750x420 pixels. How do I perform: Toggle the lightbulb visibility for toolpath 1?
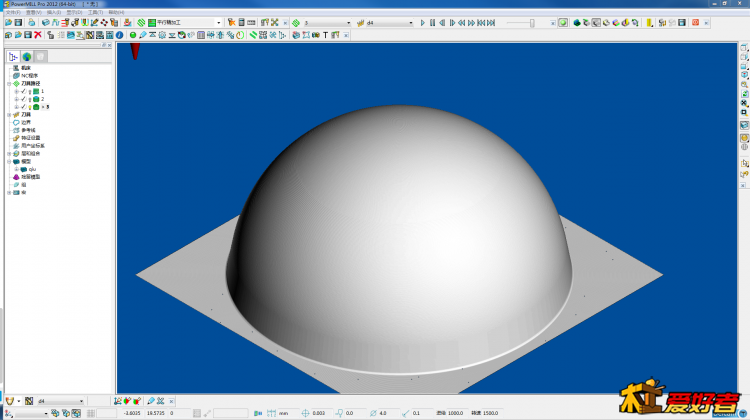(30, 91)
